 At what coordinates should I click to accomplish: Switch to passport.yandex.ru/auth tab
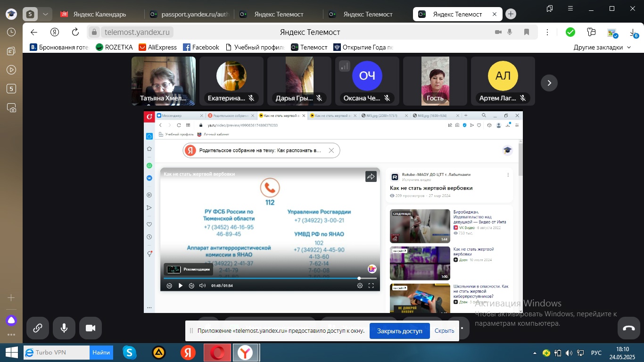[x=189, y=14]
